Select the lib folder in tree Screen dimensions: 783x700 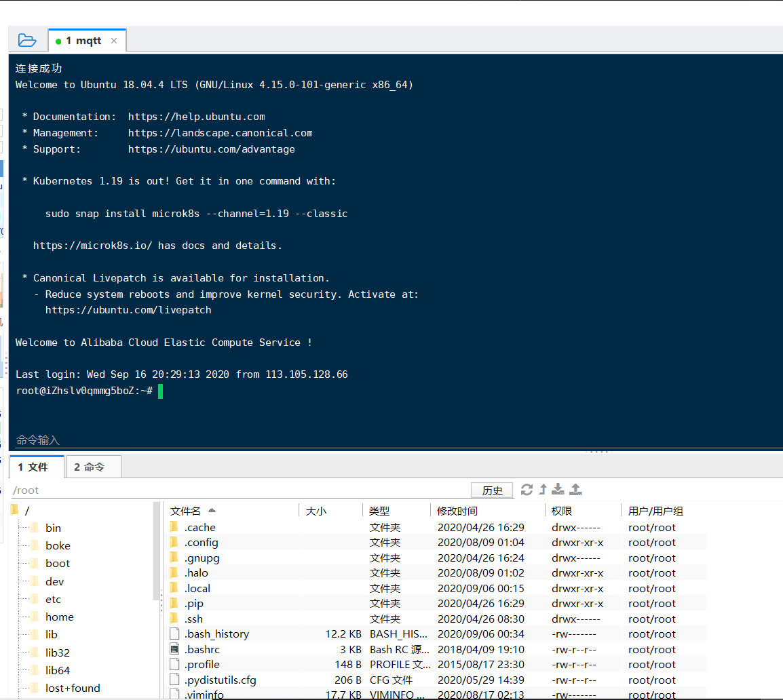click(x=51, y=635)
